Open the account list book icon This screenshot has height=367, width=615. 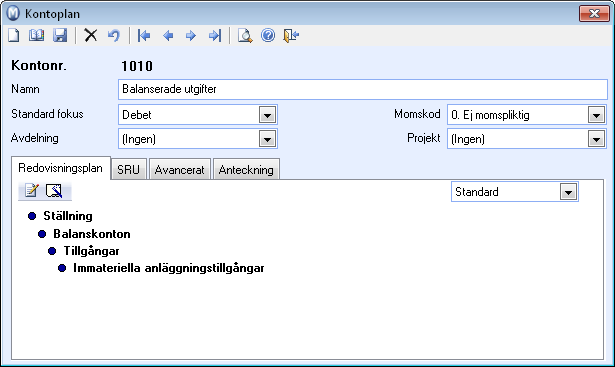(x=36, y=36)
